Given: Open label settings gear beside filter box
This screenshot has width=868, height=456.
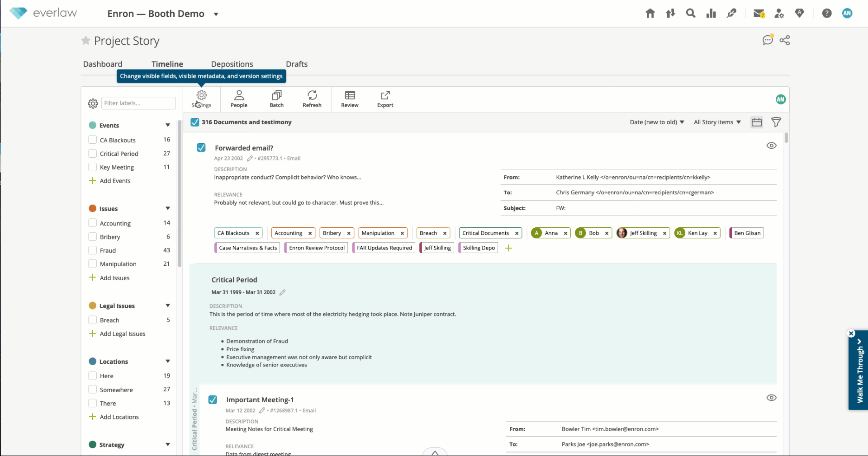Looking at the screenshot, I should coord(93,103).
